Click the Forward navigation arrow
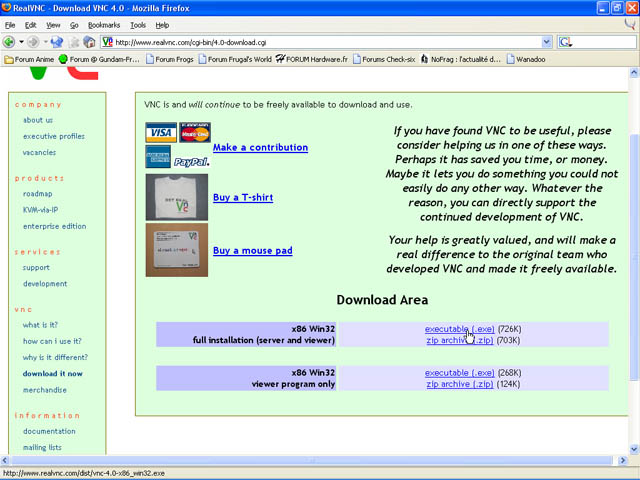This screenshot has height=480, width=640. (x=33, y=42)
